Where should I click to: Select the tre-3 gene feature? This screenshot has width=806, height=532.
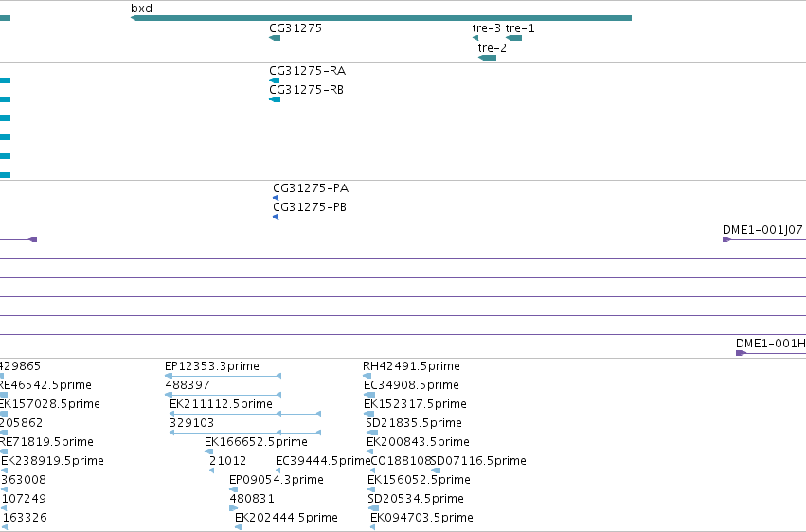(x=475, y=38)
